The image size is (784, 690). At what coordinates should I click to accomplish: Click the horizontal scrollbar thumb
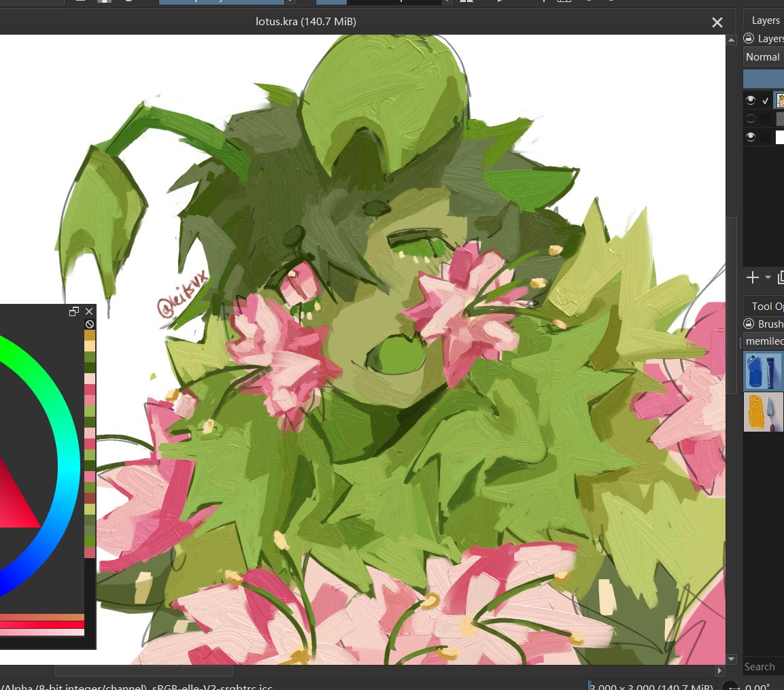143,670
